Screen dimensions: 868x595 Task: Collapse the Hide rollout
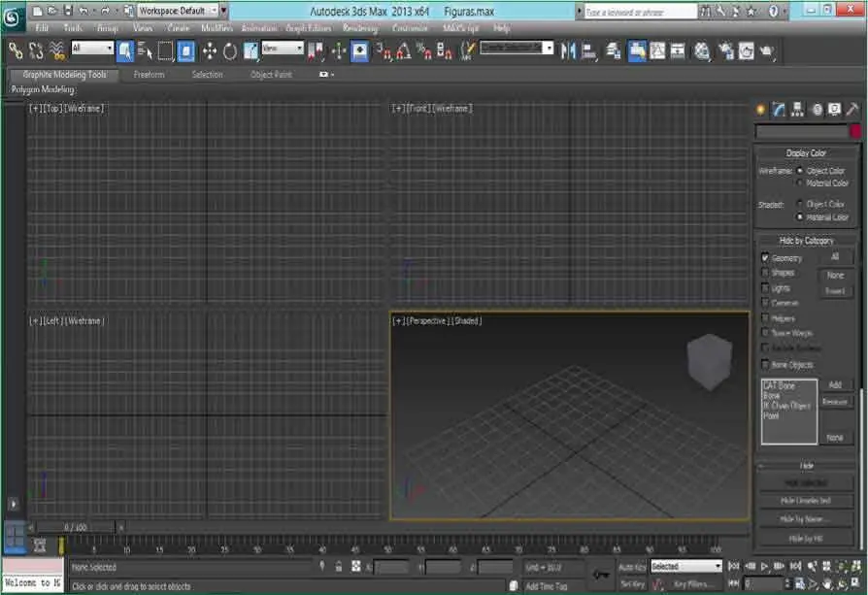(806, 466)
